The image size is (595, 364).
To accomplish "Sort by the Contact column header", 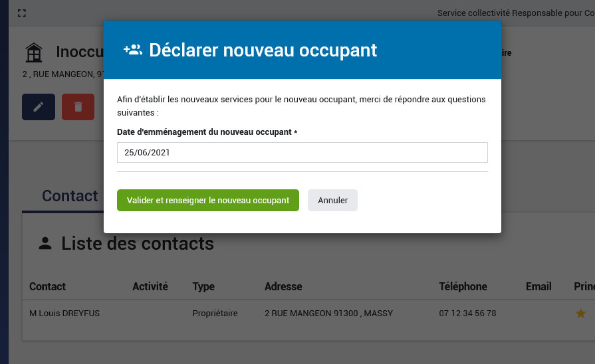I will 47,287.
